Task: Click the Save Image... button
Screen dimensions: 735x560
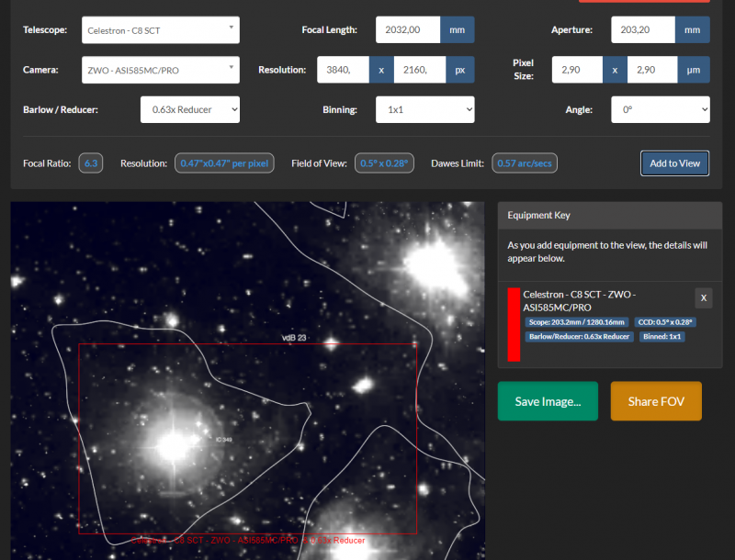Action: 548,401
